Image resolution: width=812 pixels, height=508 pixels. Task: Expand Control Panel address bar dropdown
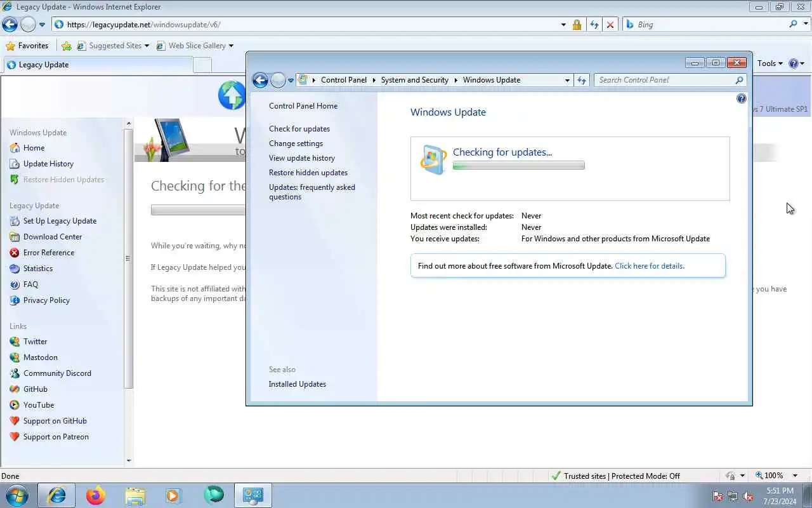pos(567,80)
